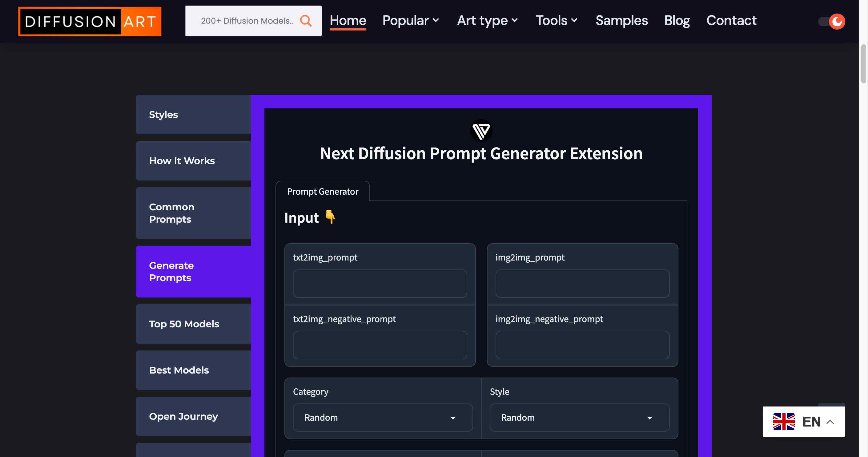The width and height of the screenshot is (868, 457).
Task: Open the Art type dropdown menu
Action: point(488,21)
